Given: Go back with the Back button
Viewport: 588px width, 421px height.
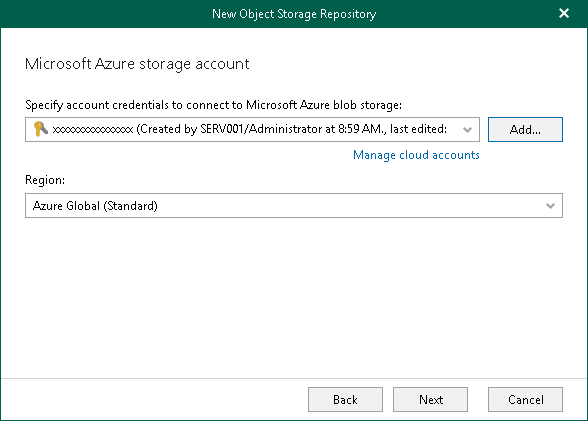Looking at the screenshot, I should tap(345, 400).
